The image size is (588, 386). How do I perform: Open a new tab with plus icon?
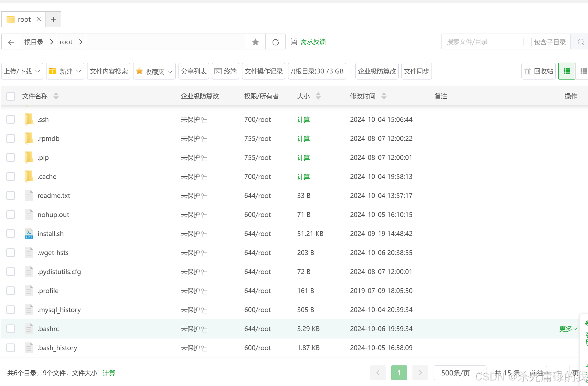click(53, 19)
